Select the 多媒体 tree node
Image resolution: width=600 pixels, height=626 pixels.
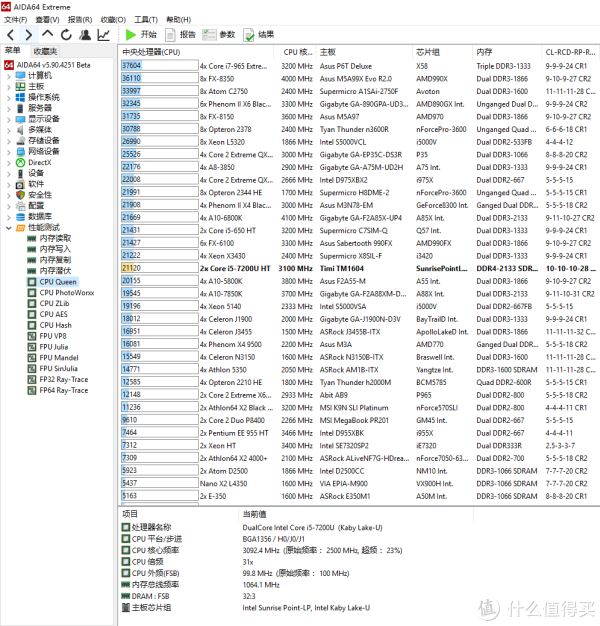point(40,130)
